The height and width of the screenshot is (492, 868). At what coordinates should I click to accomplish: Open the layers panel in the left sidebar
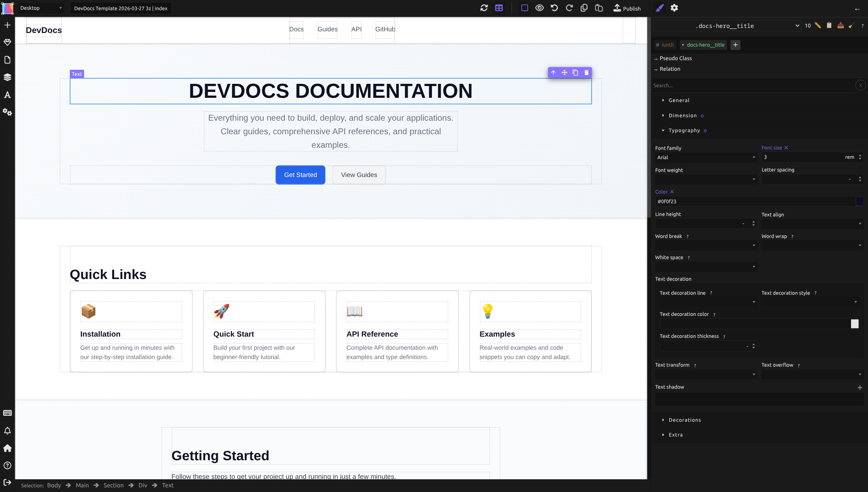(8, 77)
